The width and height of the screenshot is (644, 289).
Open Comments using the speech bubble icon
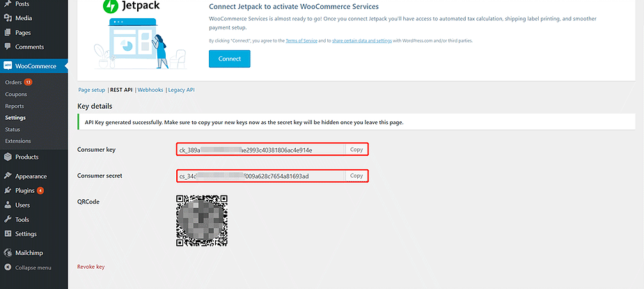8,47
